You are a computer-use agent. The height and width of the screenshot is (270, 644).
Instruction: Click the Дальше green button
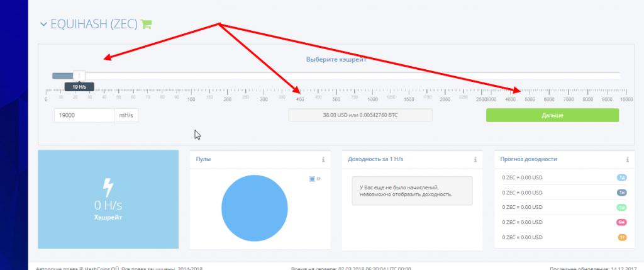pyautogui.click(x=552, y=115)
